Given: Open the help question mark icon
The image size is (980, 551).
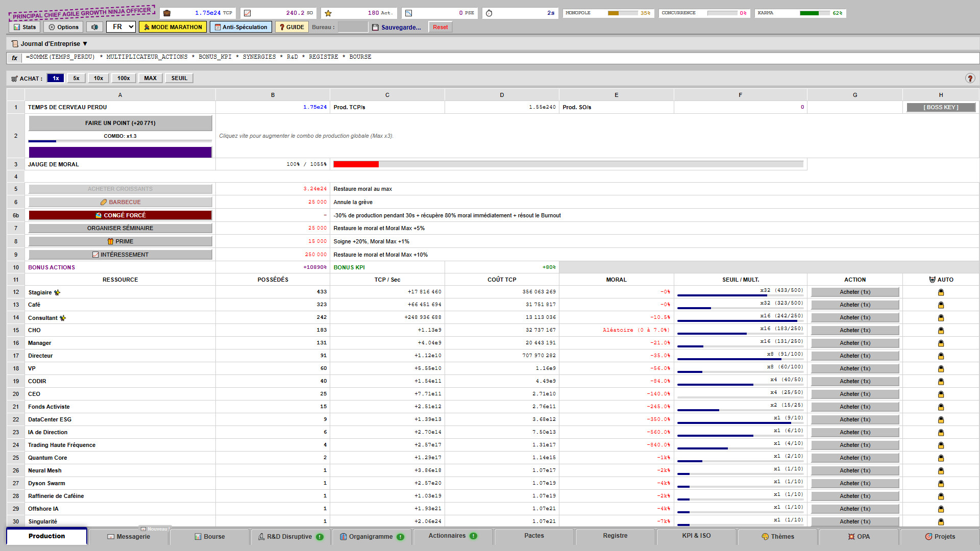Looking at the screenshot, I should [970, 78].
